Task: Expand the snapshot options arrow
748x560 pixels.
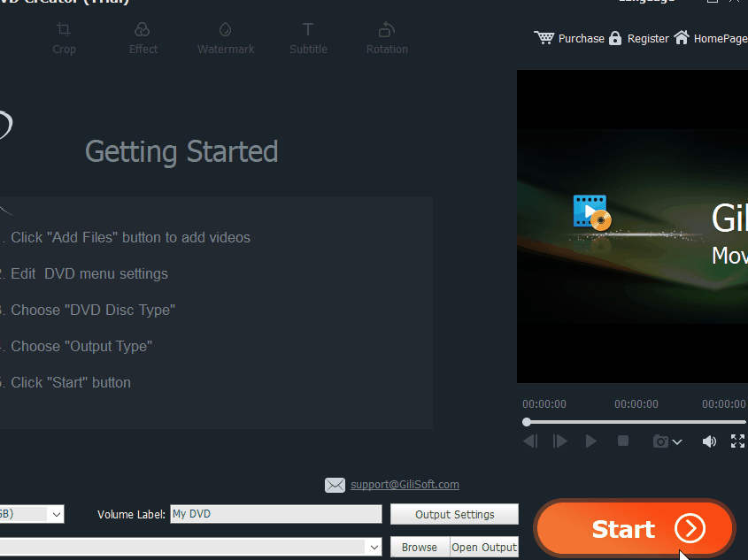Action: [x=677, y=441]
